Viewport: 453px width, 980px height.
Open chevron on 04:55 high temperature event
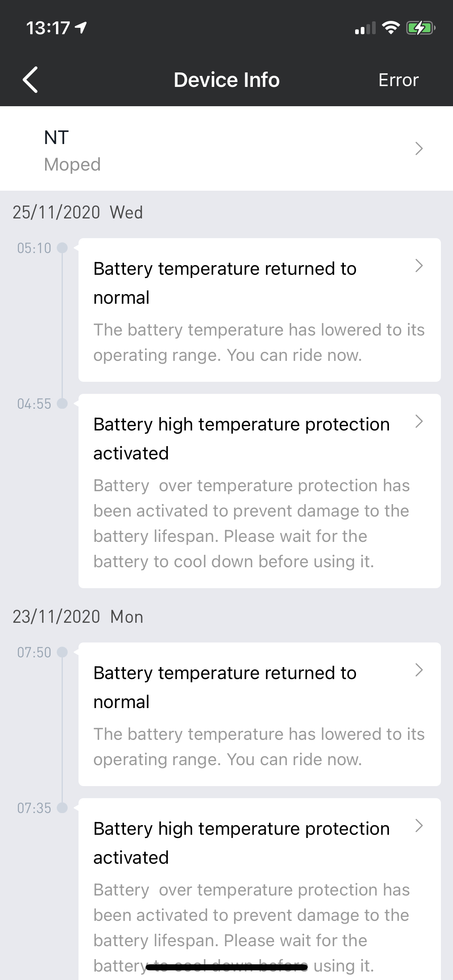[x=419, y=421]
